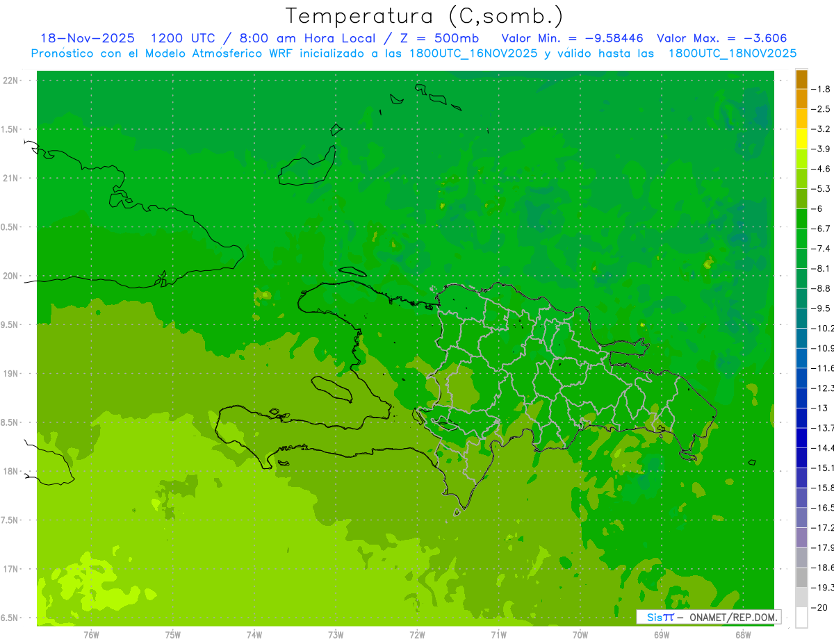
Task: Click the yellow swatch between -3.2 and -3.9
Action: [801, 139]
